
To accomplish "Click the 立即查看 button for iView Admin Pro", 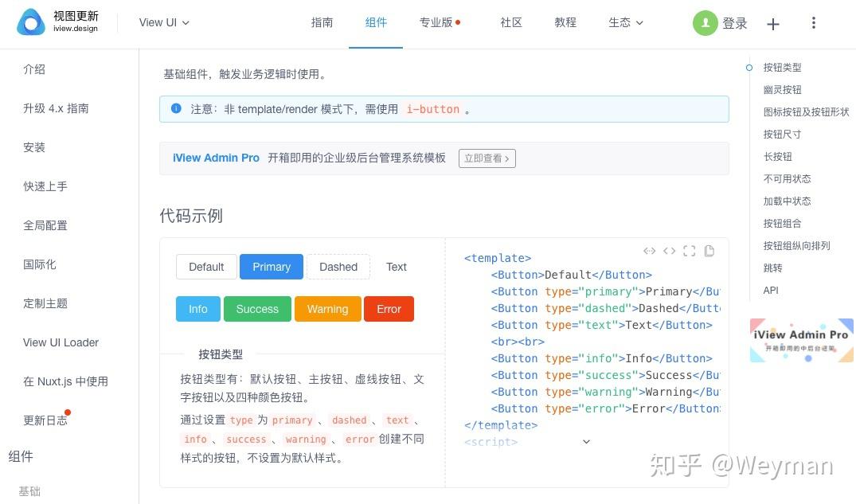I will 487,158.
